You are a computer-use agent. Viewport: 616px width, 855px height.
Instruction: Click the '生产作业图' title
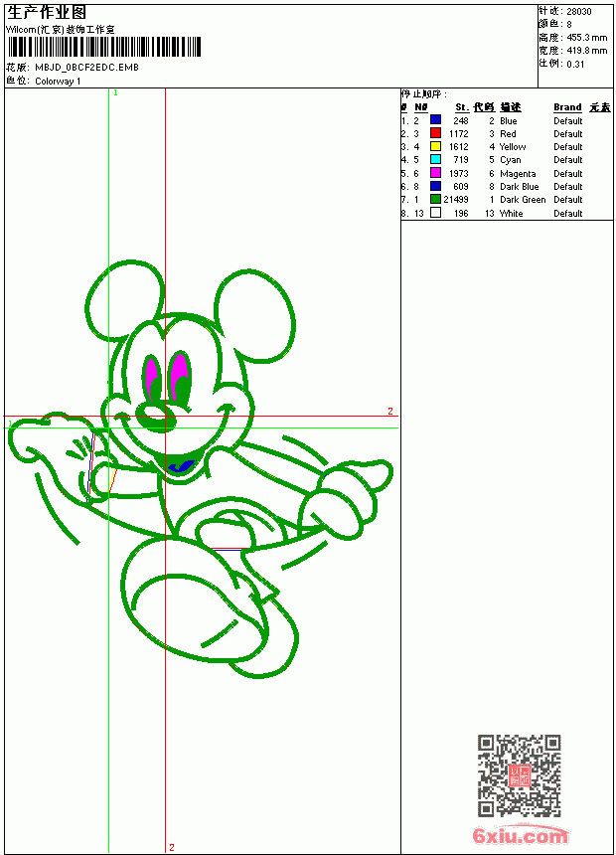click(47, 13)
